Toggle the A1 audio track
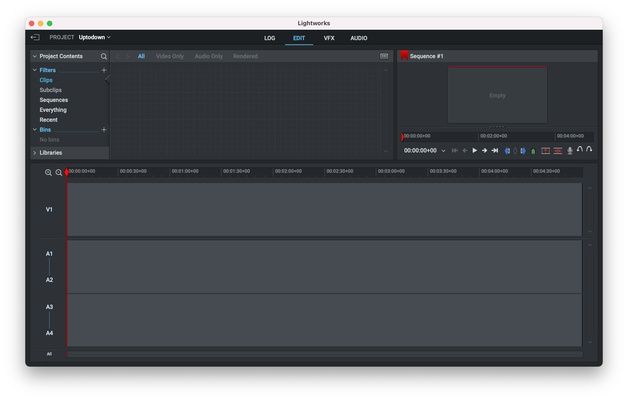This screenshot has width=628, height=400. 49,254
